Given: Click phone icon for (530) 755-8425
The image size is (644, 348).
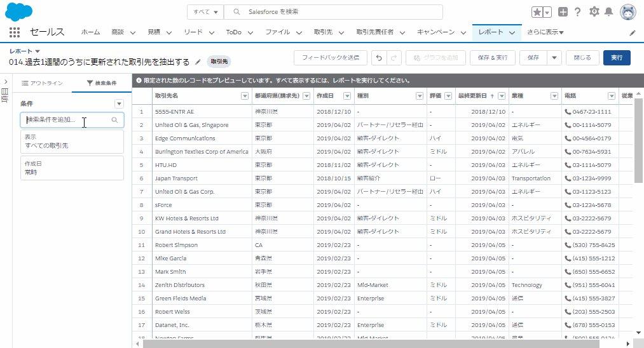Looking at the screenshot, I should (568, 245).
